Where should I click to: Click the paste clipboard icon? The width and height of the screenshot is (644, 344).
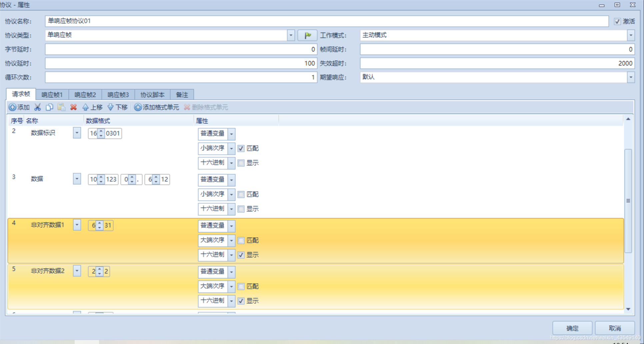[x=61, y=107]
